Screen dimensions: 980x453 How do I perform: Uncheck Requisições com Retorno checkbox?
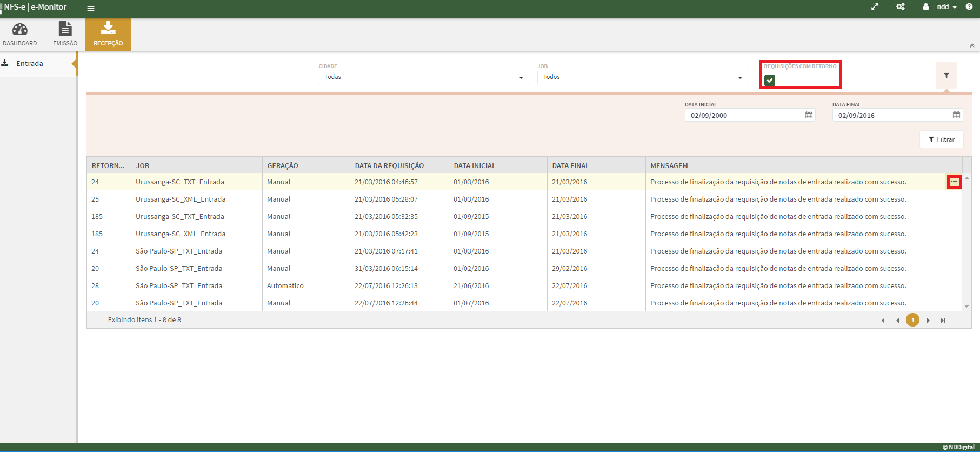coord(770,81)
